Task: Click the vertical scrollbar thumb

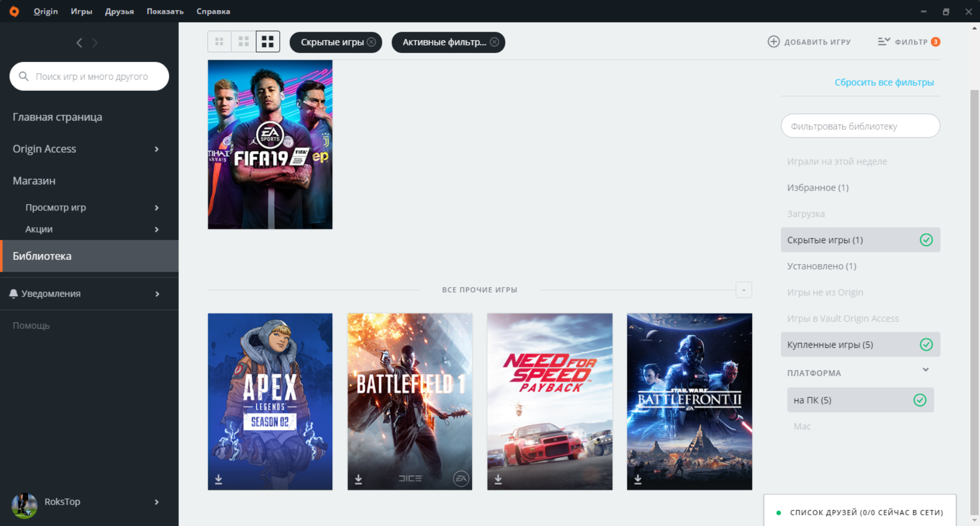Action: (974, 301)
